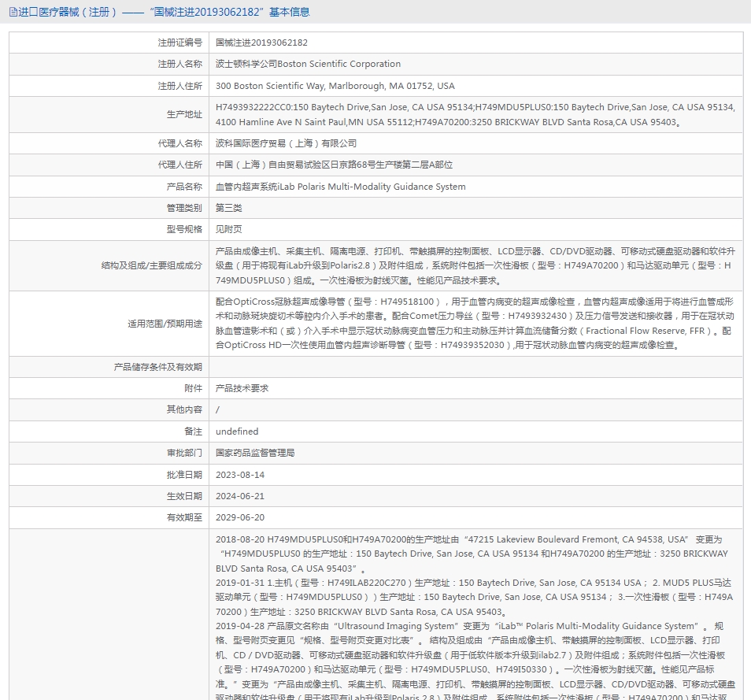Click 波士顿科学公司Boston Scientific Corporation

point(308,65)
